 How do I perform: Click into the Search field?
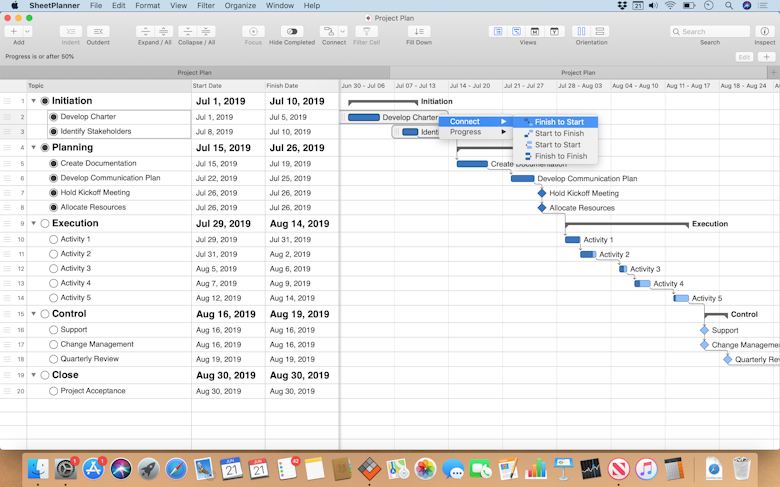710,31
